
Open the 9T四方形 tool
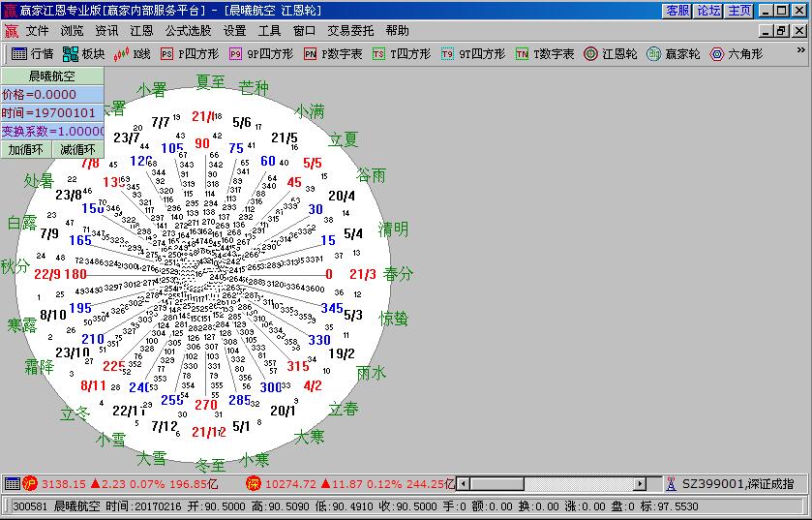(472, 54)
